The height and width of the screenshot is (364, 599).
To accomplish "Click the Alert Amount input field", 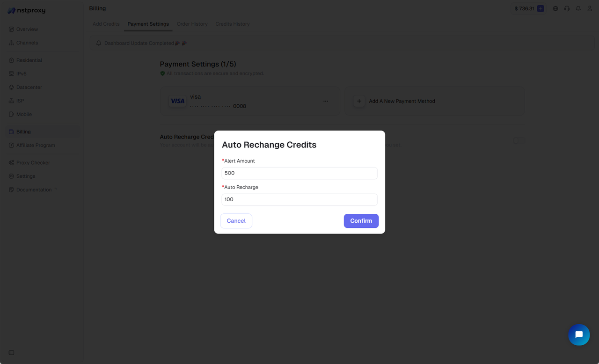I will [299, 173].
